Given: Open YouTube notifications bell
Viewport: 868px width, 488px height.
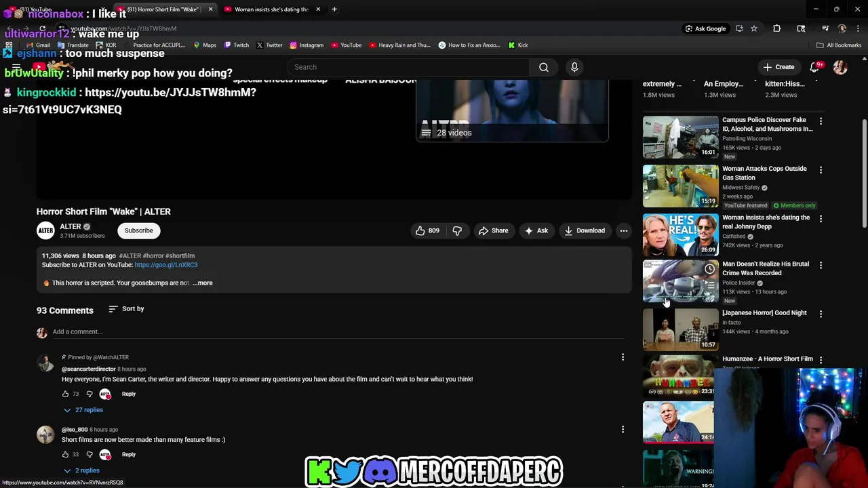Looking at the screenshot, I should (816, 67).
